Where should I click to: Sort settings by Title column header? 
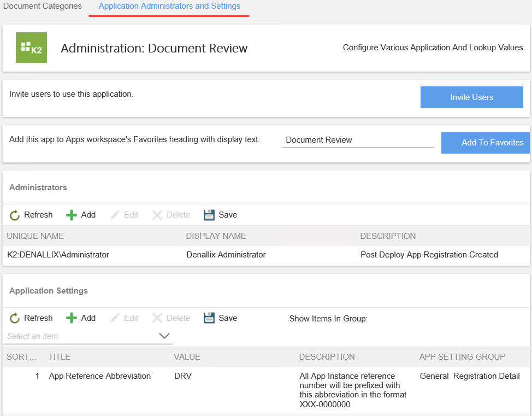60,357
